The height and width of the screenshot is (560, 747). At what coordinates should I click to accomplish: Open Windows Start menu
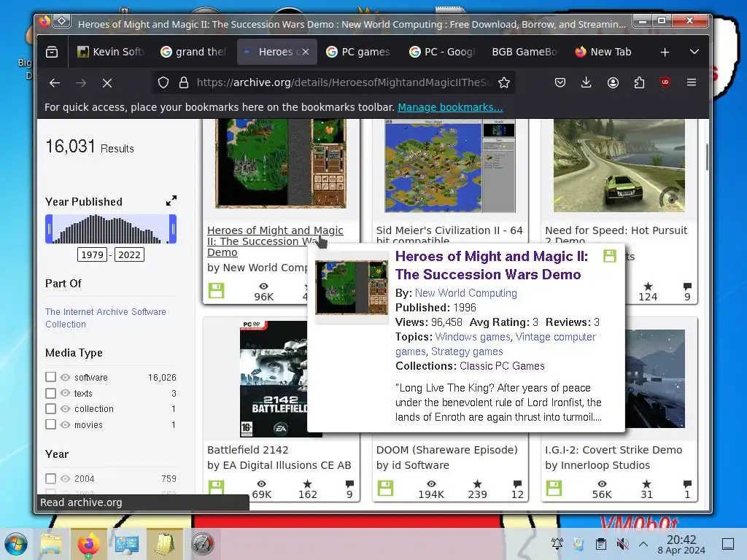[x=16, y=544]
